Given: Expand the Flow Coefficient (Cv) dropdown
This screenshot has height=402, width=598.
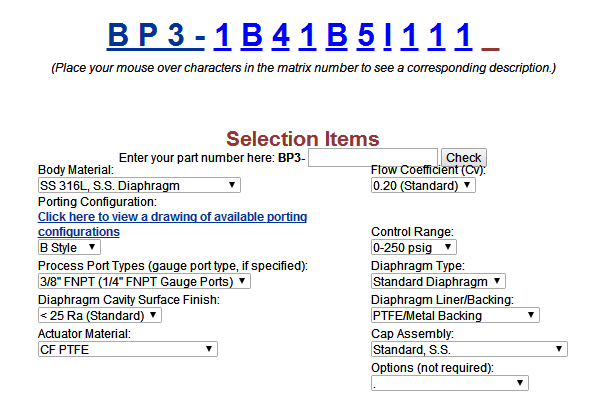Looking at the screenshot, I should [423, 185].
